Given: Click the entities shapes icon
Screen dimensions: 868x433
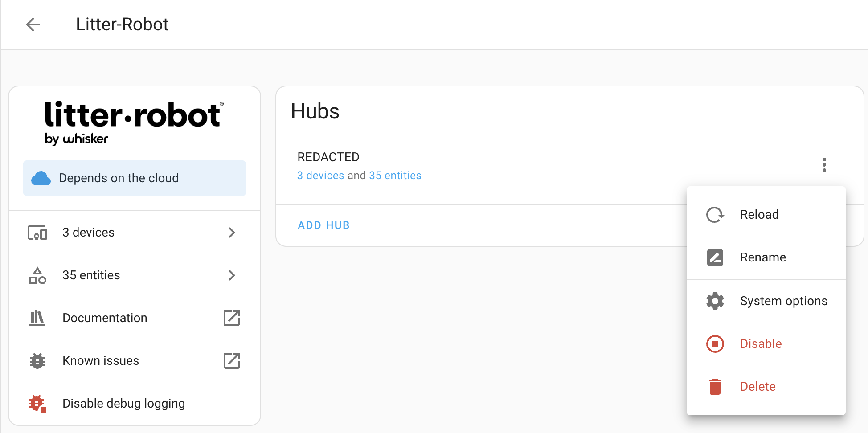Looking at the screenshot, I should [37, 275].
